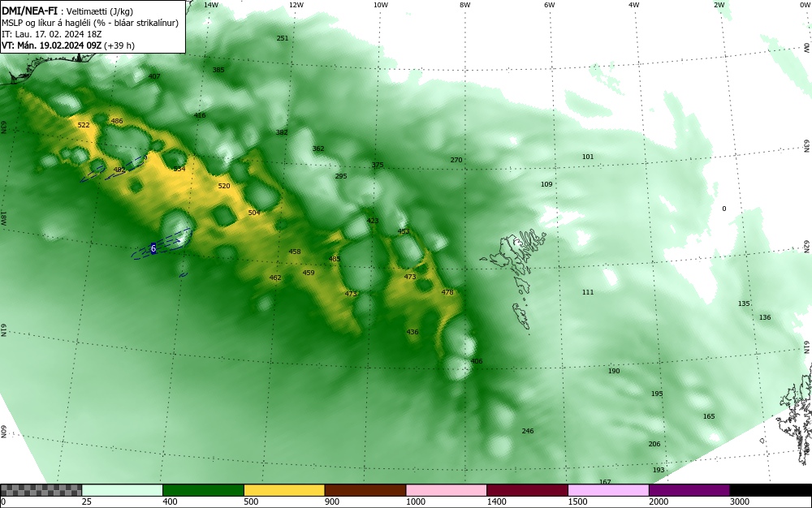Click the 8W longitude label

click(464, 5)
